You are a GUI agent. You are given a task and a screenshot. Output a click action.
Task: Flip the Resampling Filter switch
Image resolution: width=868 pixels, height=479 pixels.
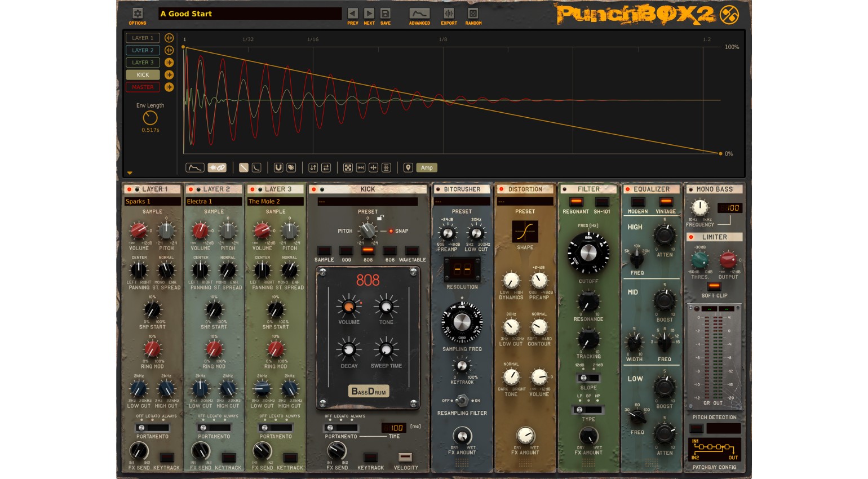click(462, 401)
